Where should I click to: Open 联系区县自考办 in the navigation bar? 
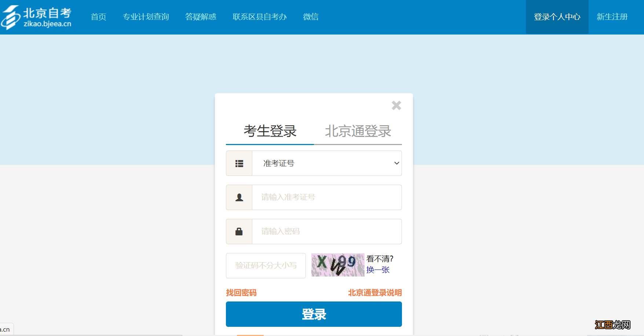tap(260, 17)
